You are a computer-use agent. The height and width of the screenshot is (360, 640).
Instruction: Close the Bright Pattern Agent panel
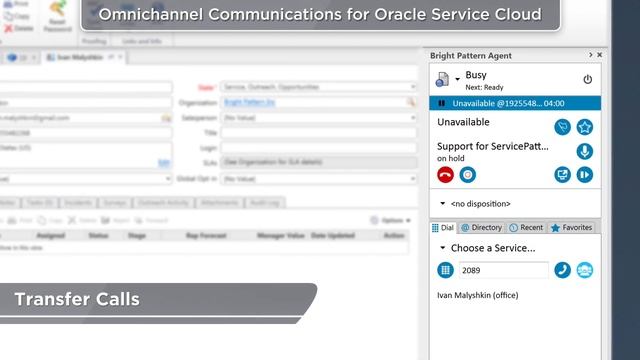click(600, 55)
